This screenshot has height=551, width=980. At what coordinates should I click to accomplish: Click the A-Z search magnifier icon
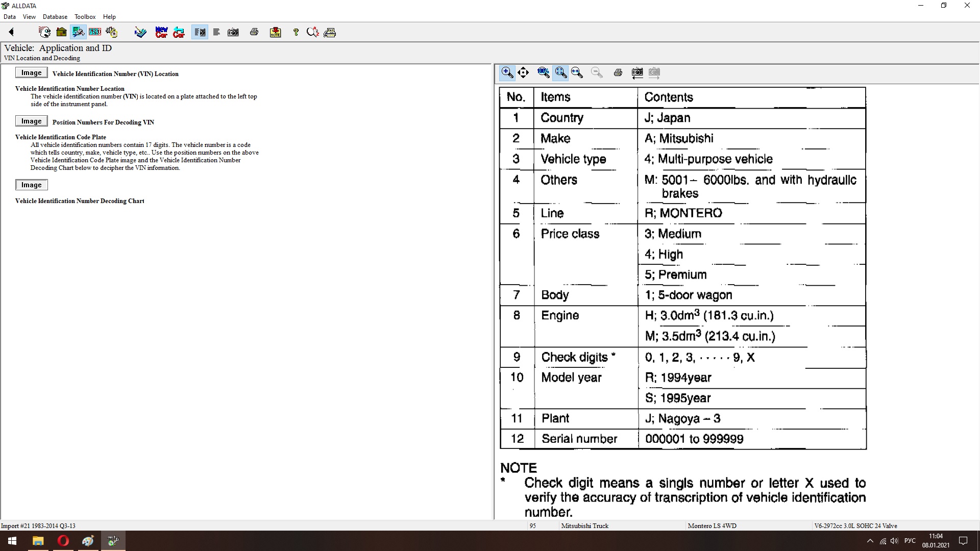click(312, 32)
